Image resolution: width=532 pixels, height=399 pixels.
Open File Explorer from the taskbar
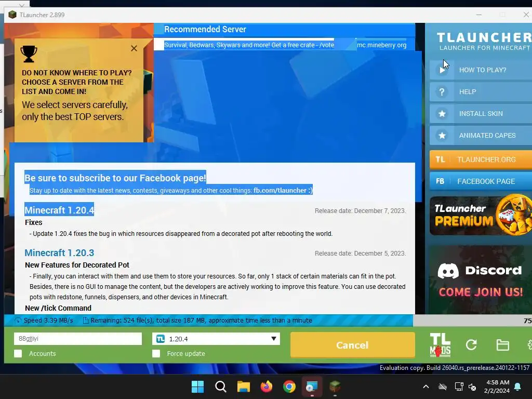point(243,387)
